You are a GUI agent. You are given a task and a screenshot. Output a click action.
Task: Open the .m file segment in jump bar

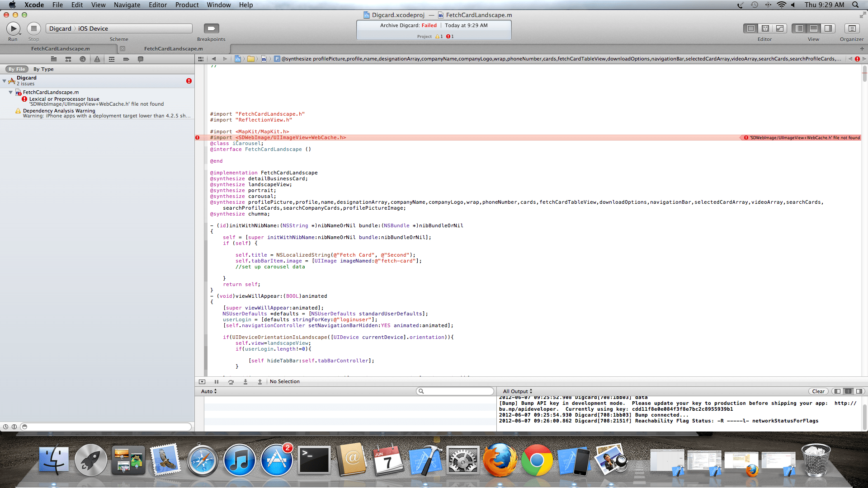(x=264, y=59)
